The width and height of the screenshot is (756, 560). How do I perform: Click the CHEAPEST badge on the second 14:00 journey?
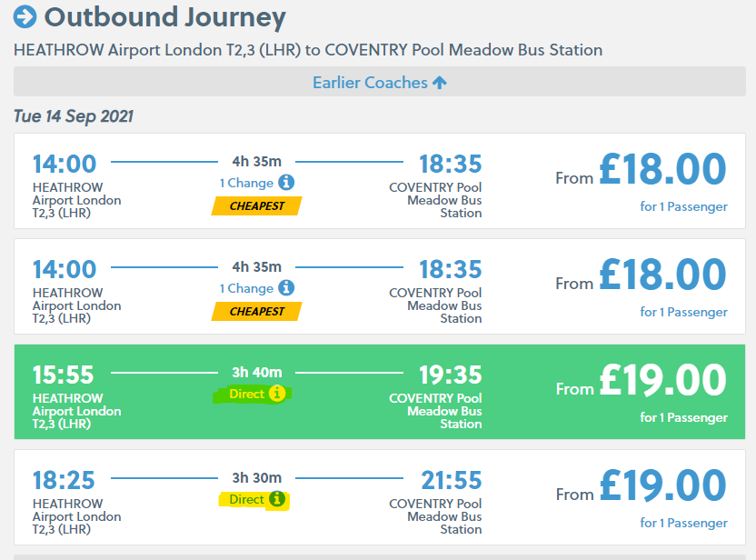[x=256, y=312]
